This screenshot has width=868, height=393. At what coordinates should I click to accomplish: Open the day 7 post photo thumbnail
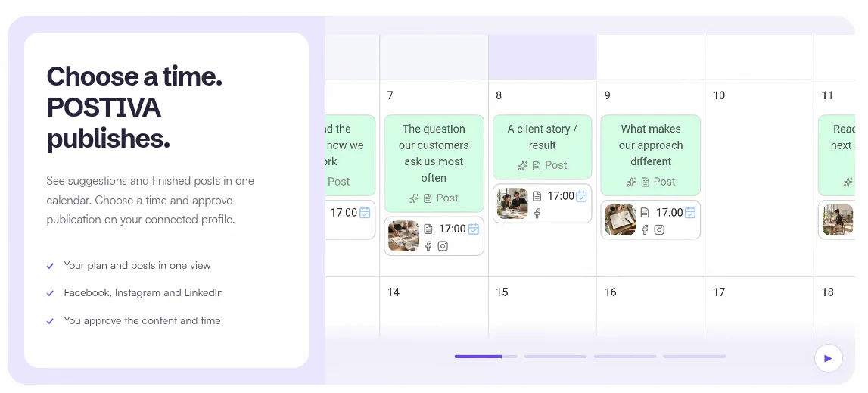point(403,236)
